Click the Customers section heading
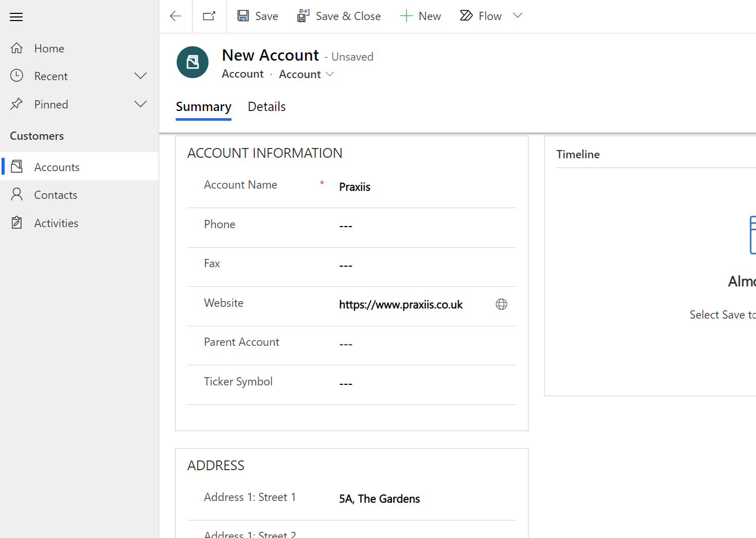The height and width of the screenshot is (538, 756). click(37, 136)
